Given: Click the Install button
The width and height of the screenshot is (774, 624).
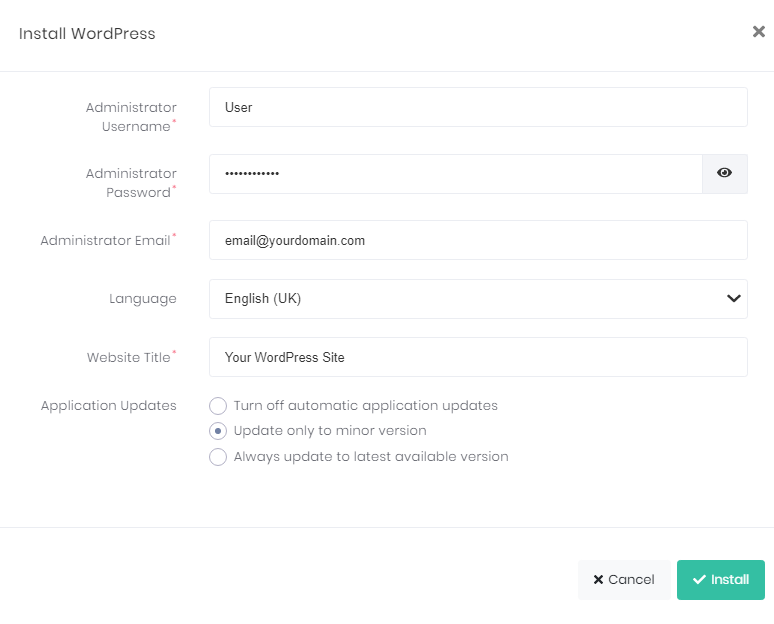Looking at the screenshot, I should pyautogui.click(x=721, y=580).
